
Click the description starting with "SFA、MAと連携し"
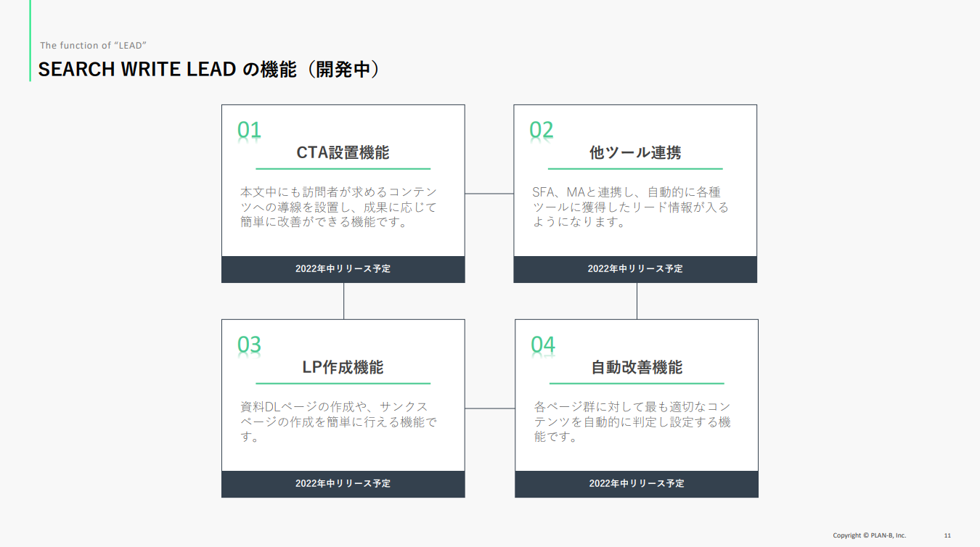point(630,207)
